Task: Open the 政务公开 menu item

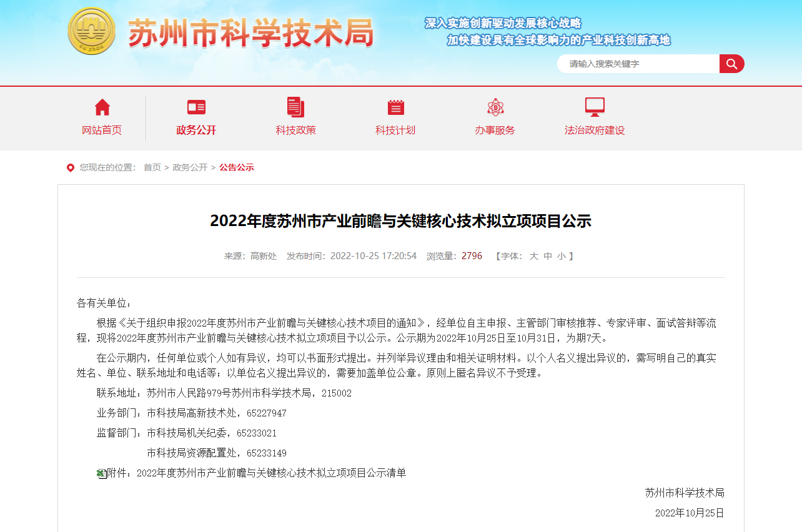Action: pos(196,130)
